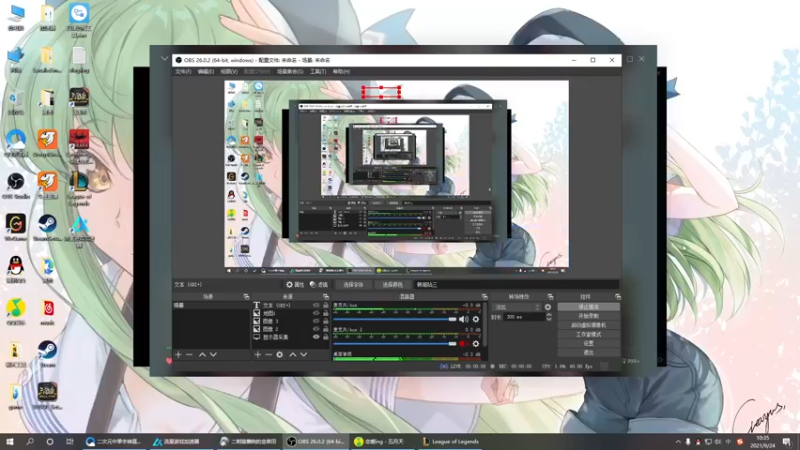
Task: Open the 文件(F) menu
Action: click(183, 72)
